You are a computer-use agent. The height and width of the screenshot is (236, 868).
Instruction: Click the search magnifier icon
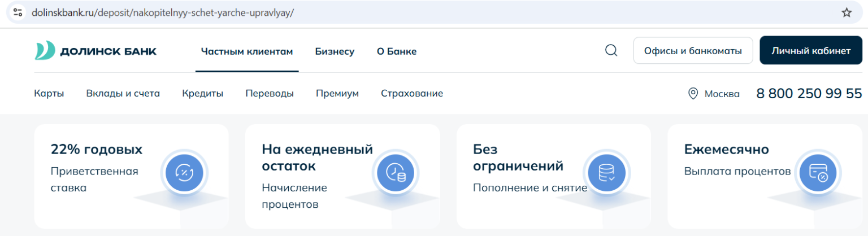611,51
